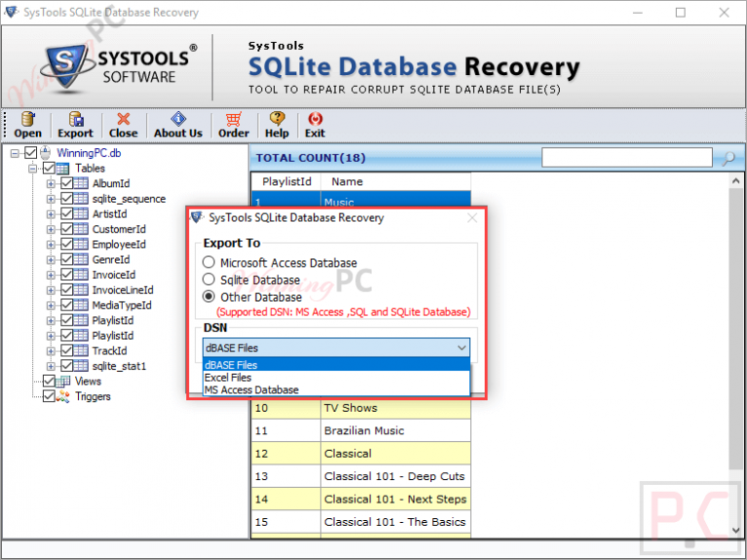Image resolution: width=747 pixels, height=560 pixels.
Task: Click the scroll down arrow of the table
Action: [x=735, y=530]
